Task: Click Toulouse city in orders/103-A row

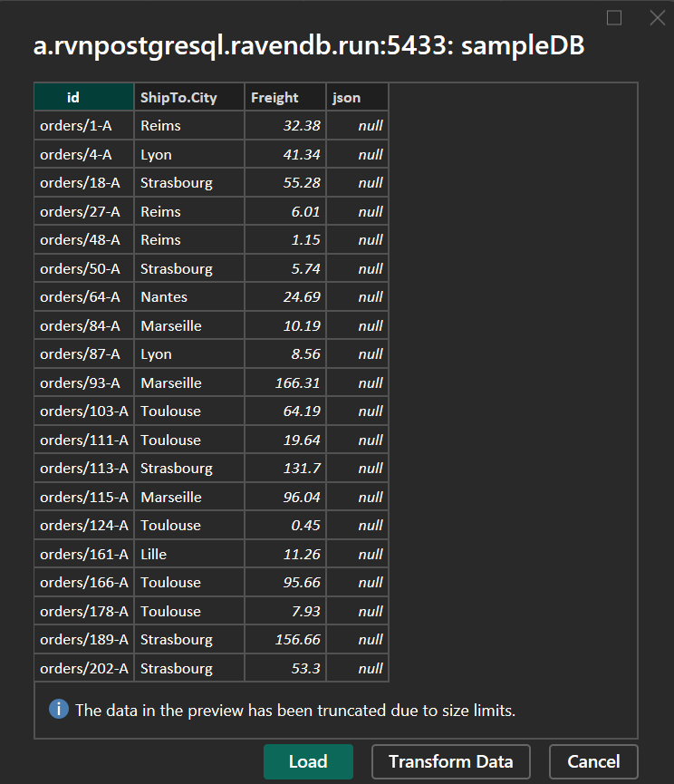Action: tap(189, 411)
